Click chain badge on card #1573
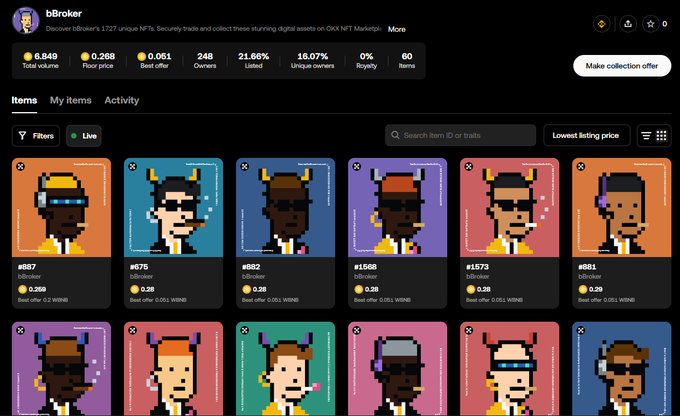 coord(469,166)
